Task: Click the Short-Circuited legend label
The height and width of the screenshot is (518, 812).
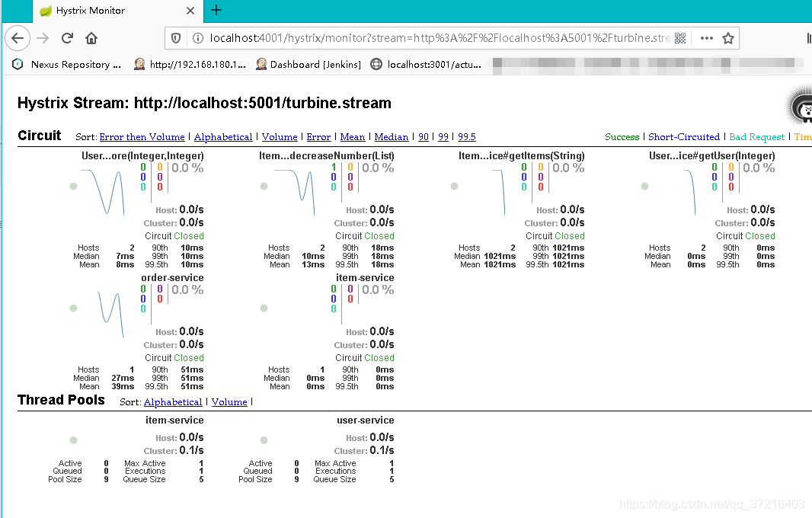Action: pos(684,137)
